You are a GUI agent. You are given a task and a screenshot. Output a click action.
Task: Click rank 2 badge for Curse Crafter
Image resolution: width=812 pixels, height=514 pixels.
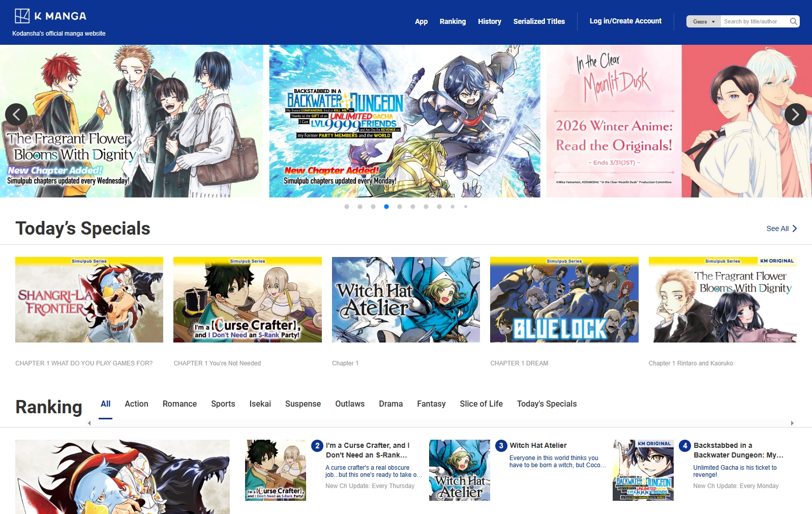[x=317, y=446]
